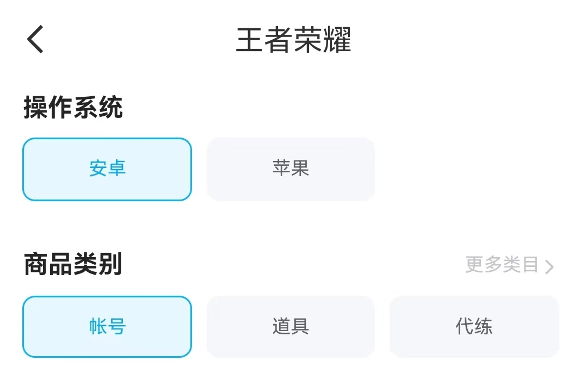Deselect the highlighted 安卓 chip
The width and height of the screenshot is (587, 392).
[x=107, y=169]
